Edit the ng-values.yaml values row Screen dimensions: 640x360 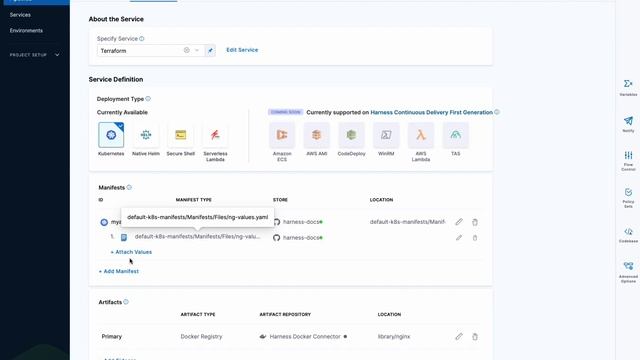[459, 238]
